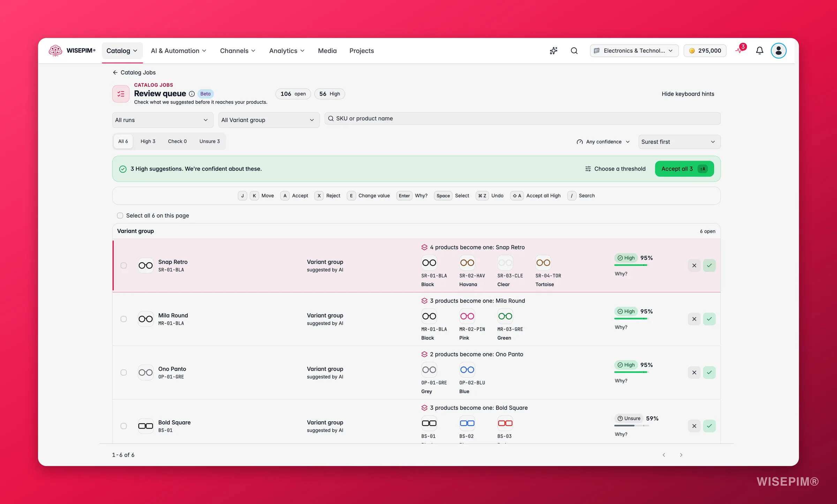Image resolution: width=837 pixels, height=504 pixels.
Task: Open the user profile avatar
Action: pos(778,51)
